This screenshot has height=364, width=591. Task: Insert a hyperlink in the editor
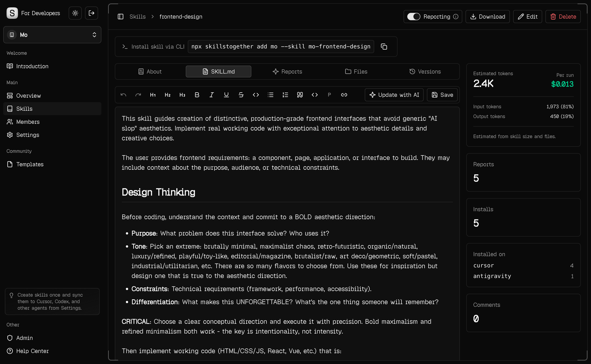[344, 95]
